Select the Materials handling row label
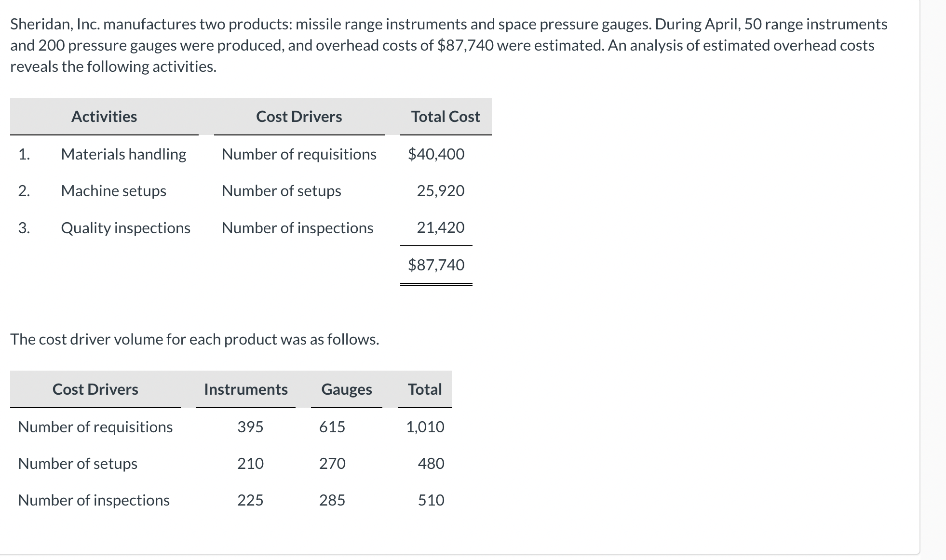This screenshot has width=946, height=560. [123, 154]
